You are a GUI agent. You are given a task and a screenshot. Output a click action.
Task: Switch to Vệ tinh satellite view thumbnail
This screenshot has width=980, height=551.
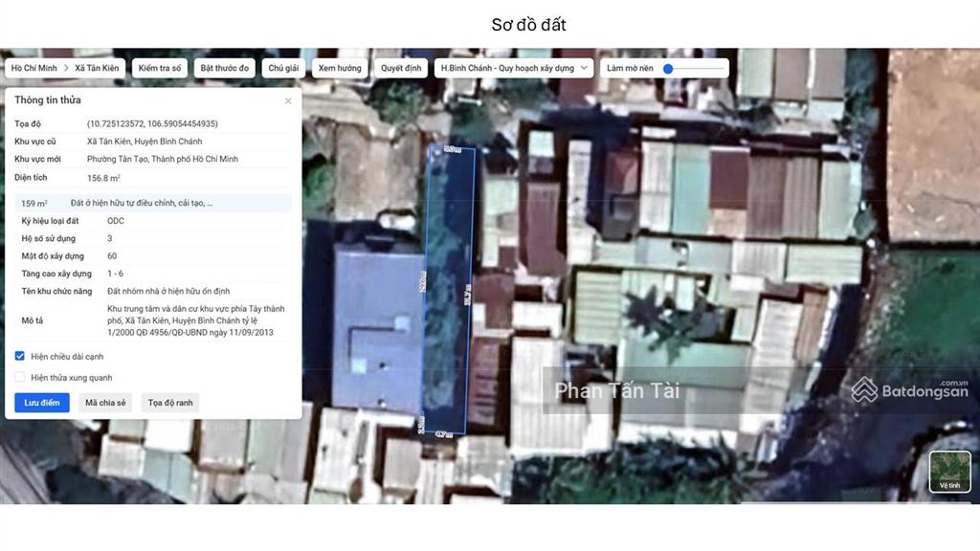pos(949,472)
